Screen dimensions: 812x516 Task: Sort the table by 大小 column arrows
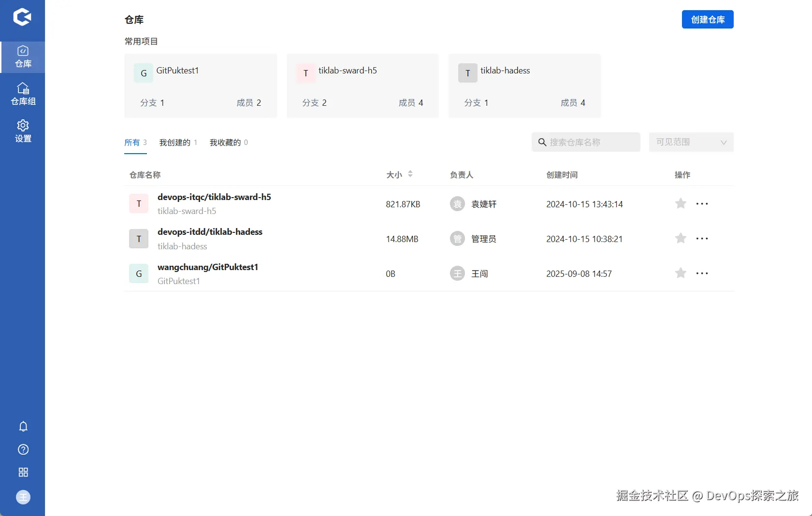click(410, 174)
